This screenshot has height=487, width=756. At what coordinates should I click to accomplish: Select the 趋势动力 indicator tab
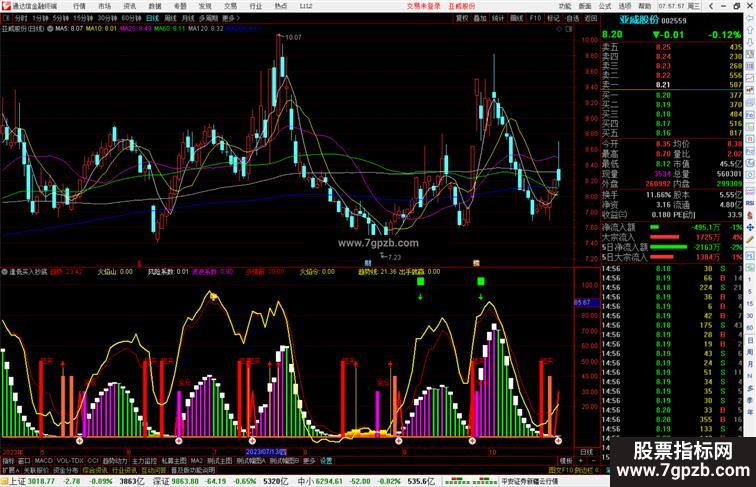click(x=115, y=461)
